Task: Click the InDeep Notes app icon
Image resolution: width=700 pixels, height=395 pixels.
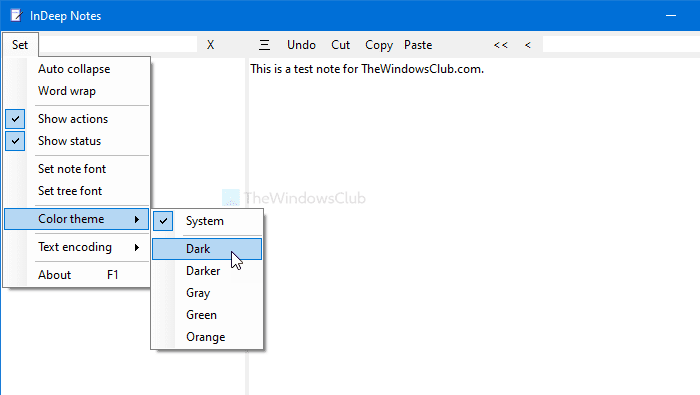Action: coord(17,16)
